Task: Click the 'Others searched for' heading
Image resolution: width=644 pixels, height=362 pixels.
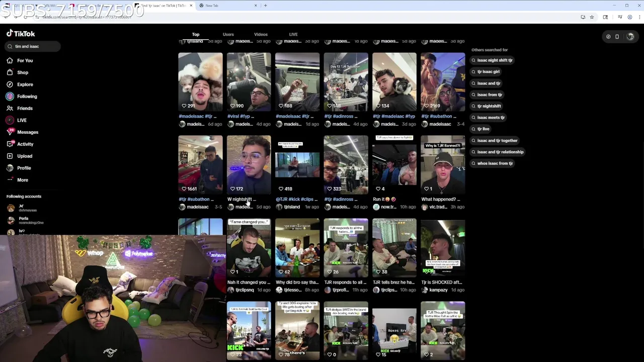Action: [490, 50]
